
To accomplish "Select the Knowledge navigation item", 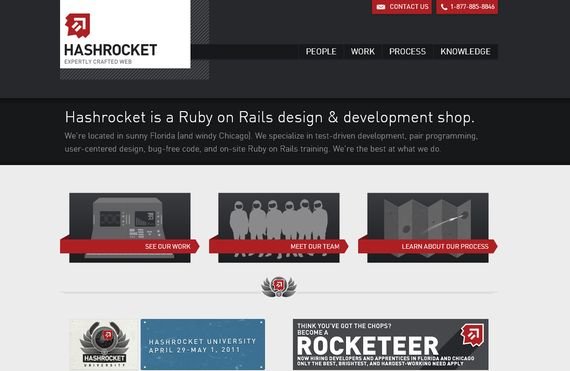I will tap(465, 52).
